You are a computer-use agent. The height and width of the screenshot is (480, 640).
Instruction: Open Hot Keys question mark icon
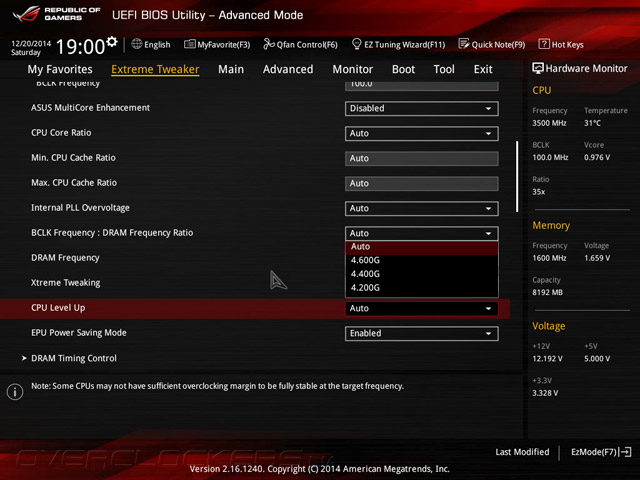point(544,44)
